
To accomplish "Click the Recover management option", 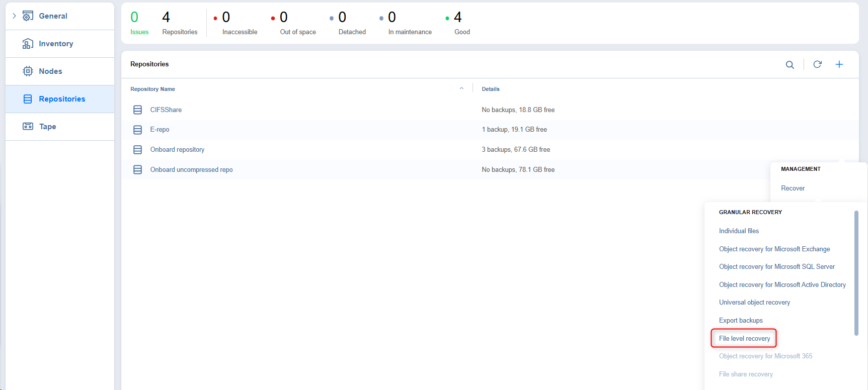I will 793,188.
